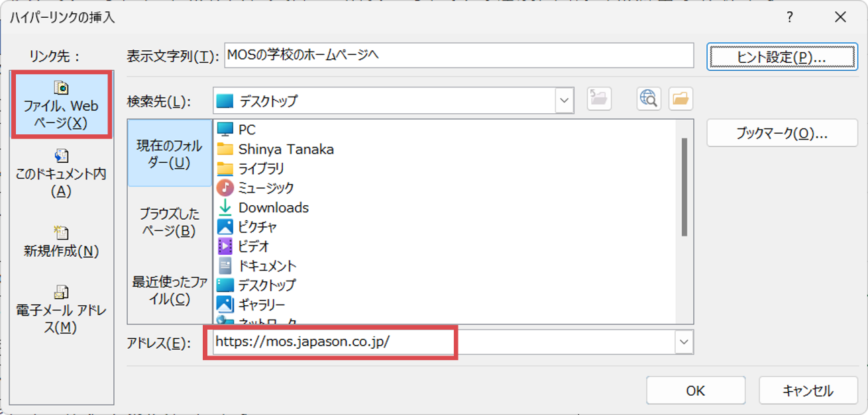Close the Insert Hyperlink dialog
The height and width of the screenshot is (415, 868).
(840, 18)
